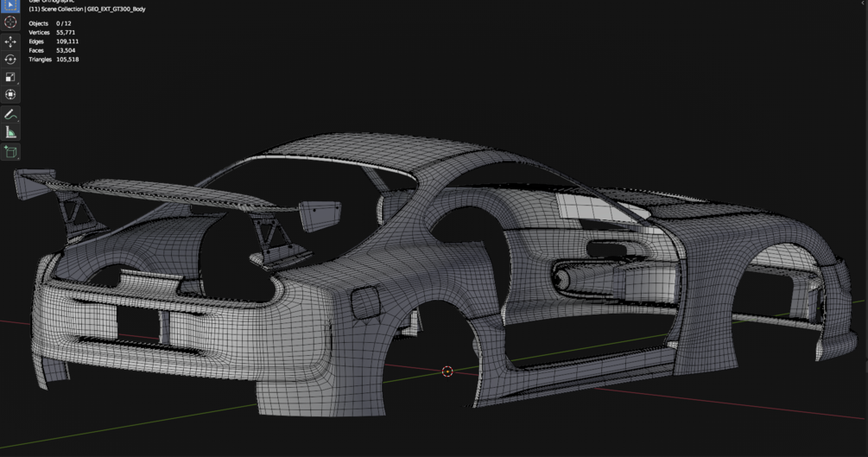Screen dimensions: 868x457
Task: Click the Triangles '105,518' statistic
Action: pyautogui.click(x=67, y=60)
